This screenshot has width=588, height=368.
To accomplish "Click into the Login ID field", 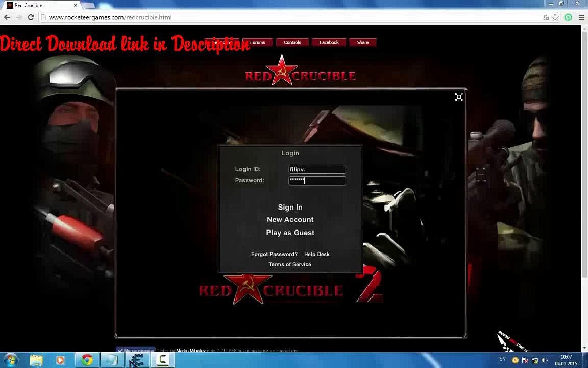I will pos(317,169).
